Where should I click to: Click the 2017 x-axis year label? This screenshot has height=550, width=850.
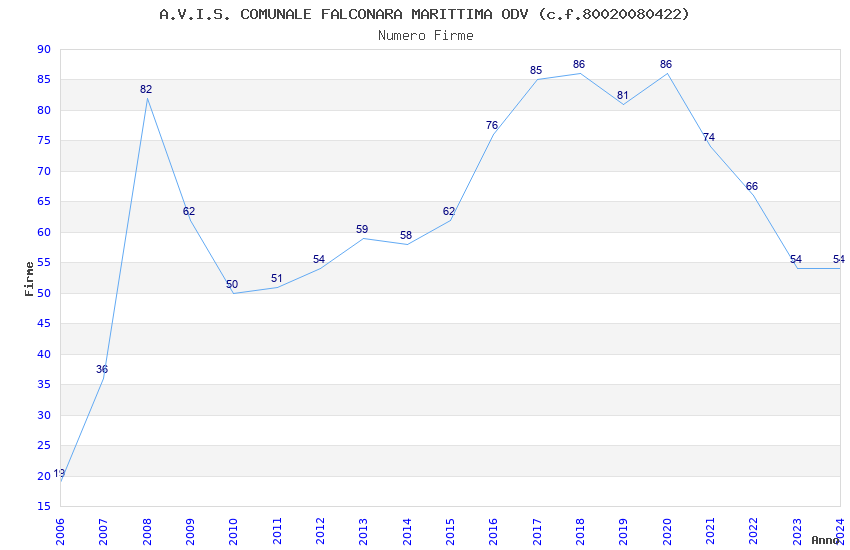point(537,531)
